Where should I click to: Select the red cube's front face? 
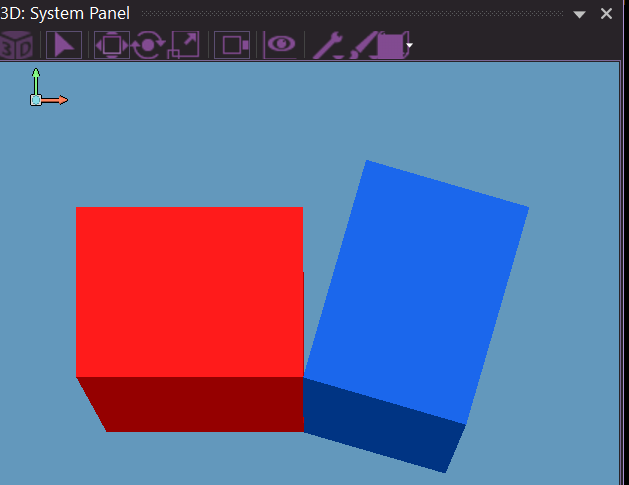pos(189,291)
